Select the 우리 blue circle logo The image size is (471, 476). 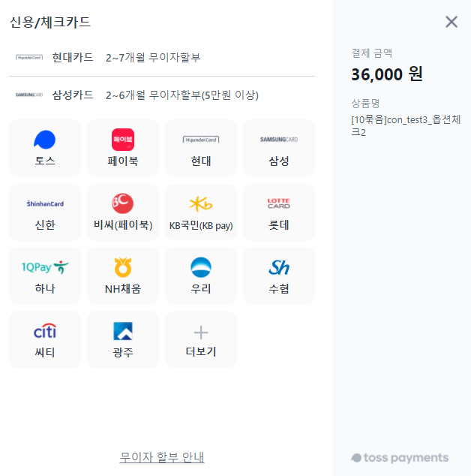point(201,267)
